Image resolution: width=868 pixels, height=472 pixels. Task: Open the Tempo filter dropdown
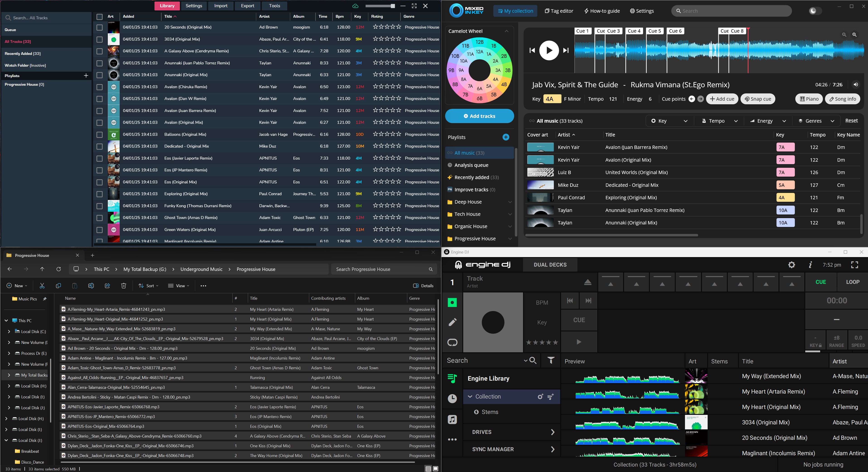click(x=719, y=121)
